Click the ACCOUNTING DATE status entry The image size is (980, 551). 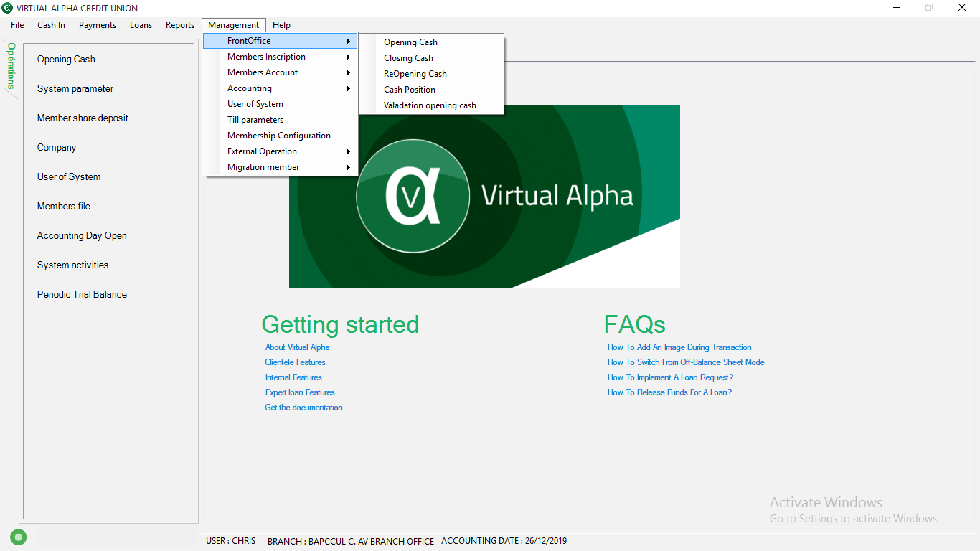point(504,541)
